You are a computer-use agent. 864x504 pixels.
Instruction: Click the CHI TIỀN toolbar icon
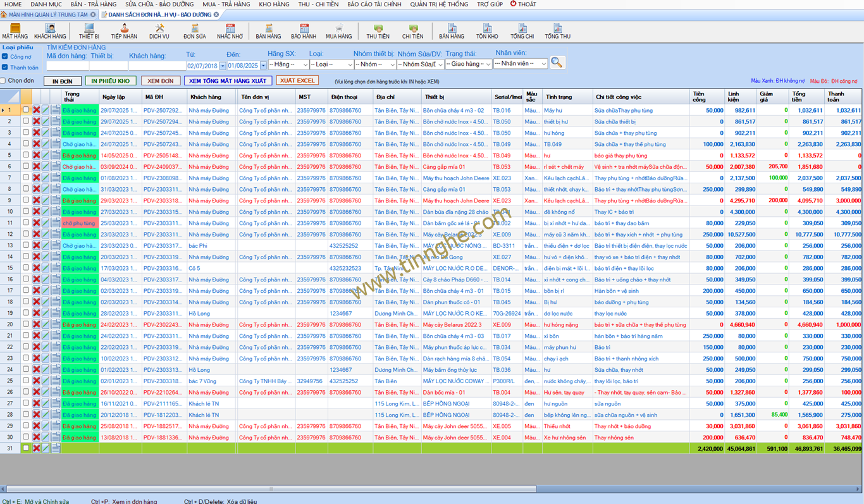pyautogui.click(x=413, y=31)
